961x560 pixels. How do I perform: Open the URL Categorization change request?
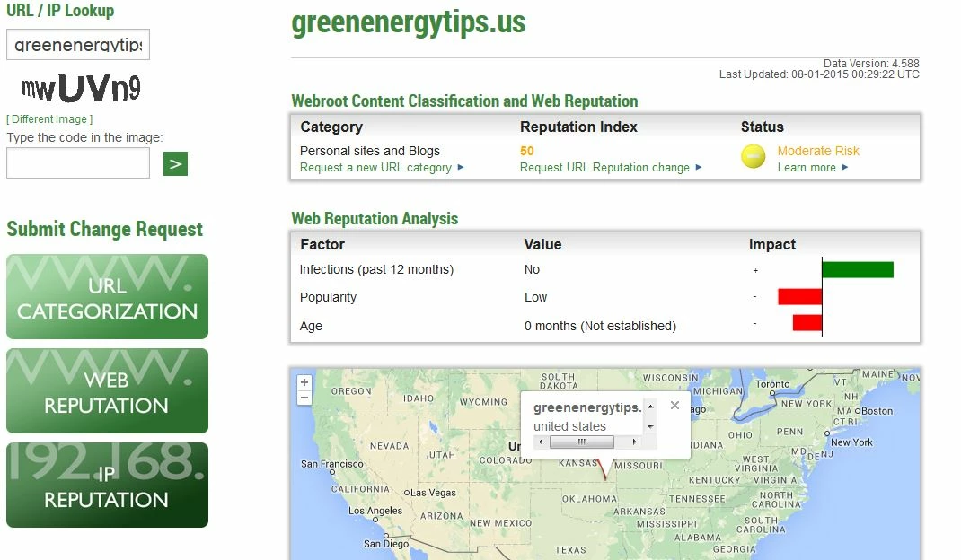point(107,296)
